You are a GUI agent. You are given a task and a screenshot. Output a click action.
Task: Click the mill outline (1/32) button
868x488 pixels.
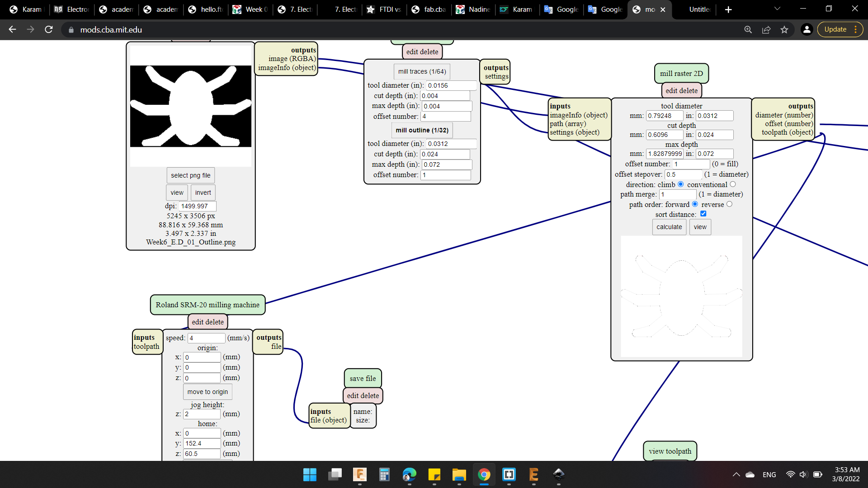click(x=422, y=130)
